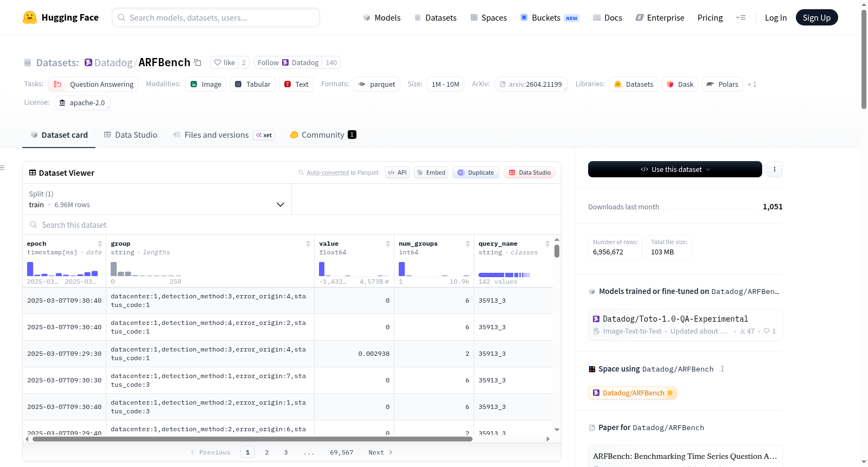Sort by the group column
868x467 pixels.
click(x=308, y=244)
